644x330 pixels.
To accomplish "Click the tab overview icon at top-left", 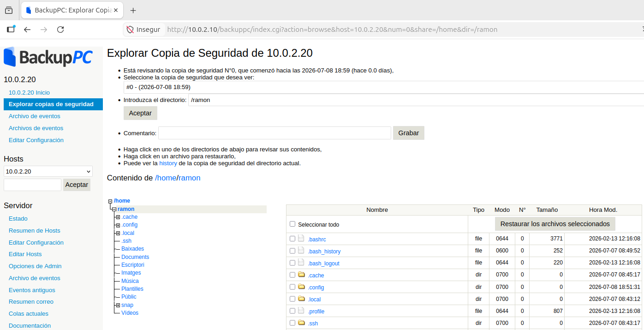I will point(9,10).
